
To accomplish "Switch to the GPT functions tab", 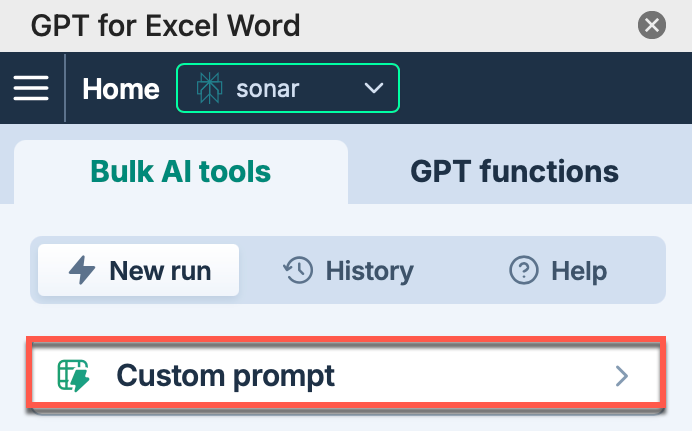I will (514, 171).
